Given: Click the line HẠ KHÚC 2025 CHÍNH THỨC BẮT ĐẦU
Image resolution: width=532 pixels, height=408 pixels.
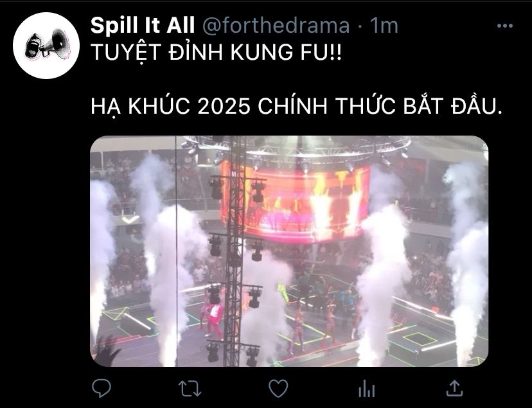Looking at the screenshot, I should (x=296, y=106).
